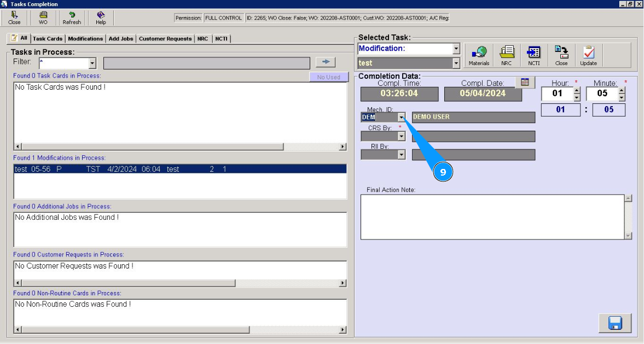
Task: Click the Final Action Note scroll-up arrow
Action: tap(628, 199)
